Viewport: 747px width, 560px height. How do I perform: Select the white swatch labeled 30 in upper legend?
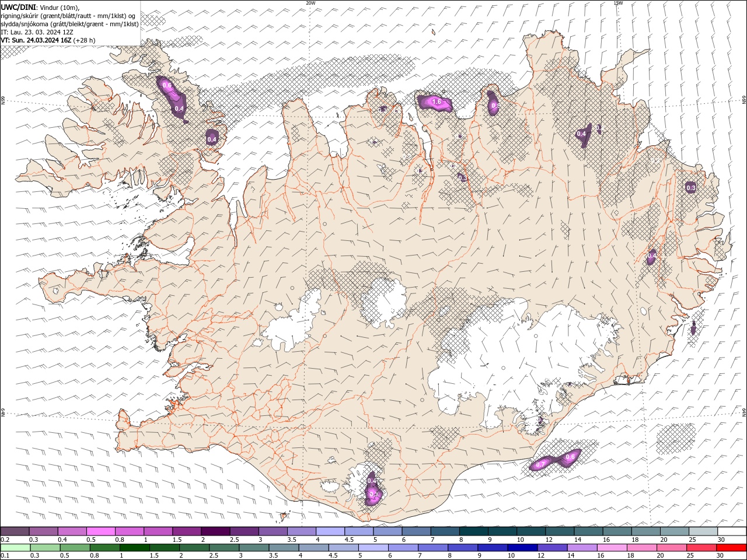point(732,531)
